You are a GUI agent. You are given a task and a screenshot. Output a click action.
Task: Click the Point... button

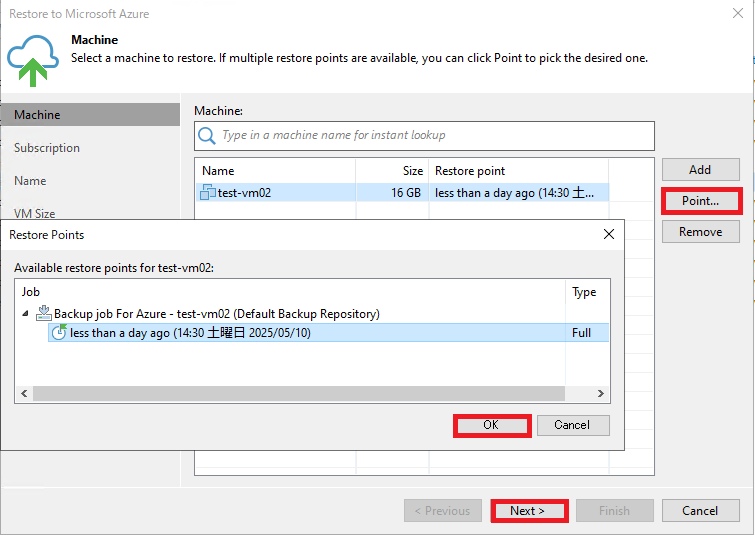[701, 201]
